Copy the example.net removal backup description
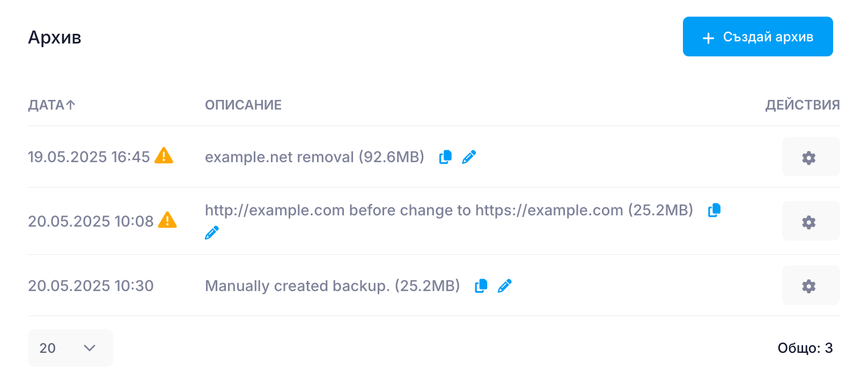Image resolution: width=868 pixels, height=377 pixels. tap(445, 157)
